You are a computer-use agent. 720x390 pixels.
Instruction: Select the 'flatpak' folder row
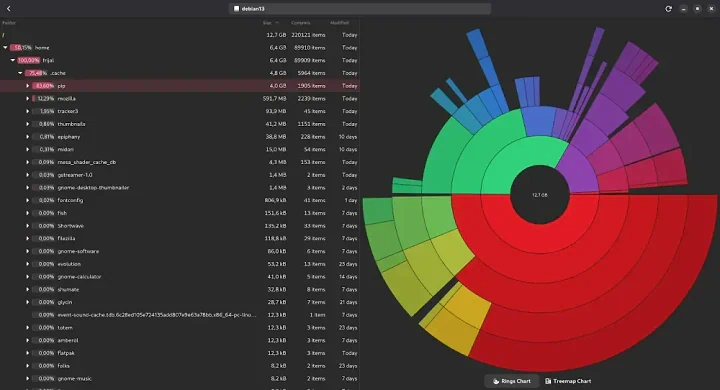point(180,353)
